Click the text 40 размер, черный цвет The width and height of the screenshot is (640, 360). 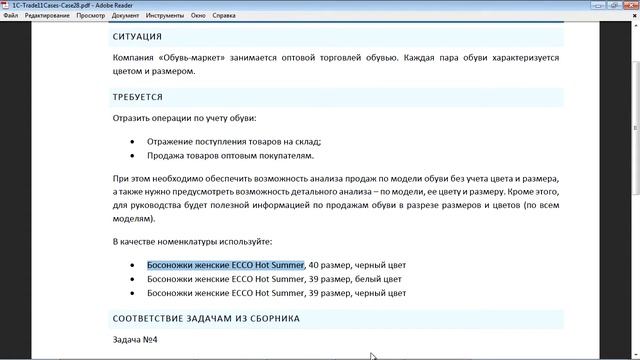(x=357, y=265)
